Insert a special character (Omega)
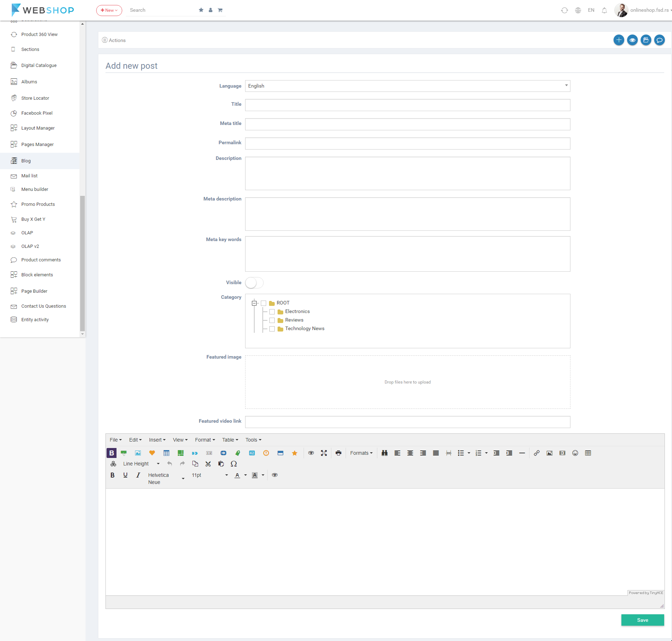The height and width of the screenshot is (641, 672). (x=234, y=464)
